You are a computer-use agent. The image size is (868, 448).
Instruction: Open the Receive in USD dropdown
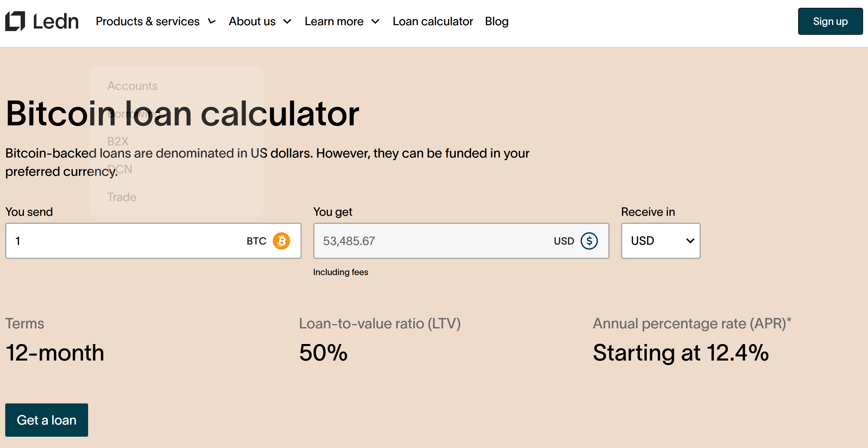[660, 241]
